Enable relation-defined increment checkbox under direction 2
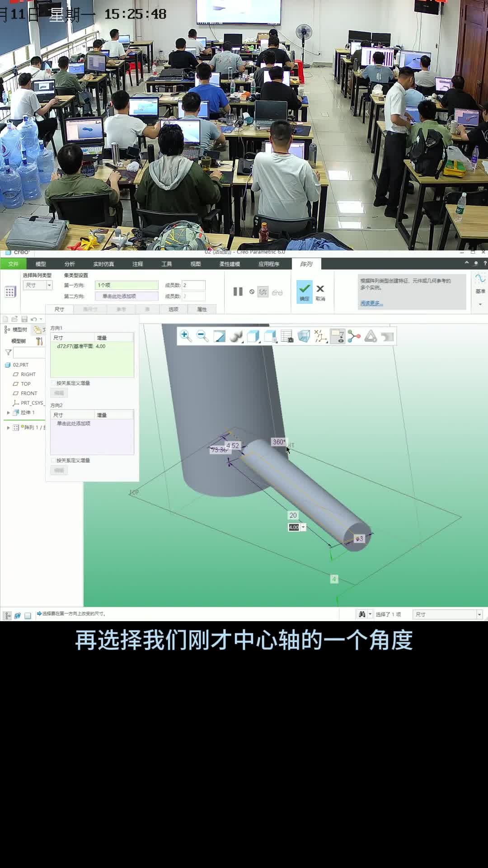Image resolution: width=488 pixels, height=868 pixels. coord(53,460)
